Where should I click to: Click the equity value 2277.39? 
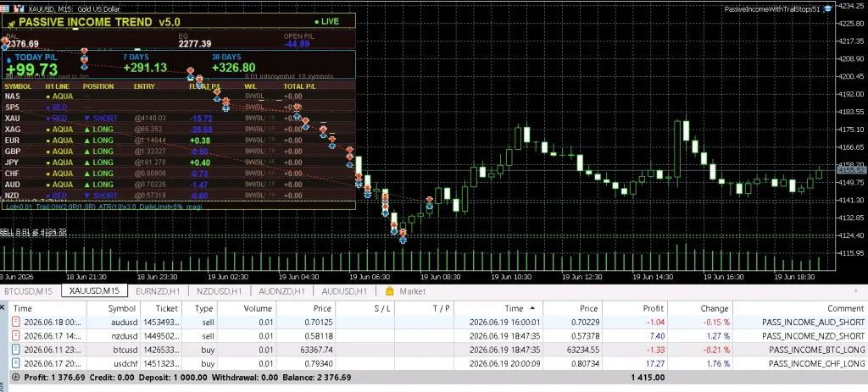click(195, 44)
